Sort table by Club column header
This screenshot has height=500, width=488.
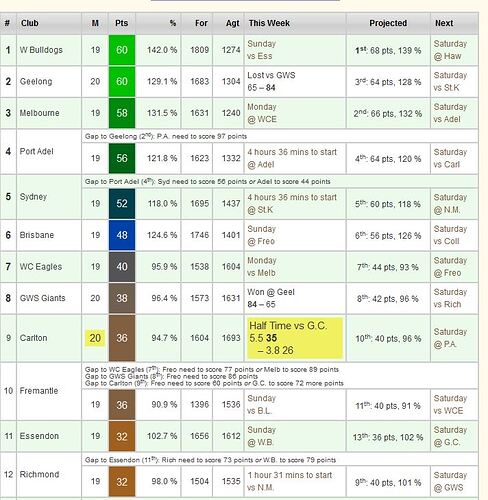(x=29, y=23)
